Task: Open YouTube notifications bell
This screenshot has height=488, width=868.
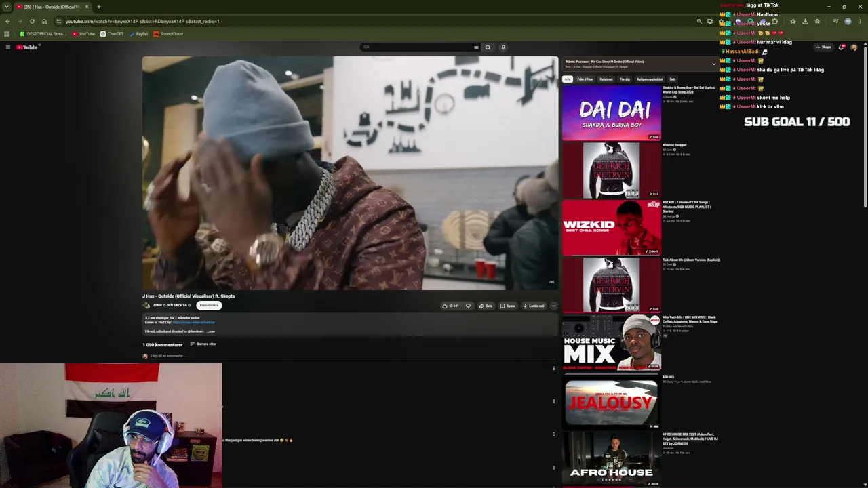Action: pos(842,47)
